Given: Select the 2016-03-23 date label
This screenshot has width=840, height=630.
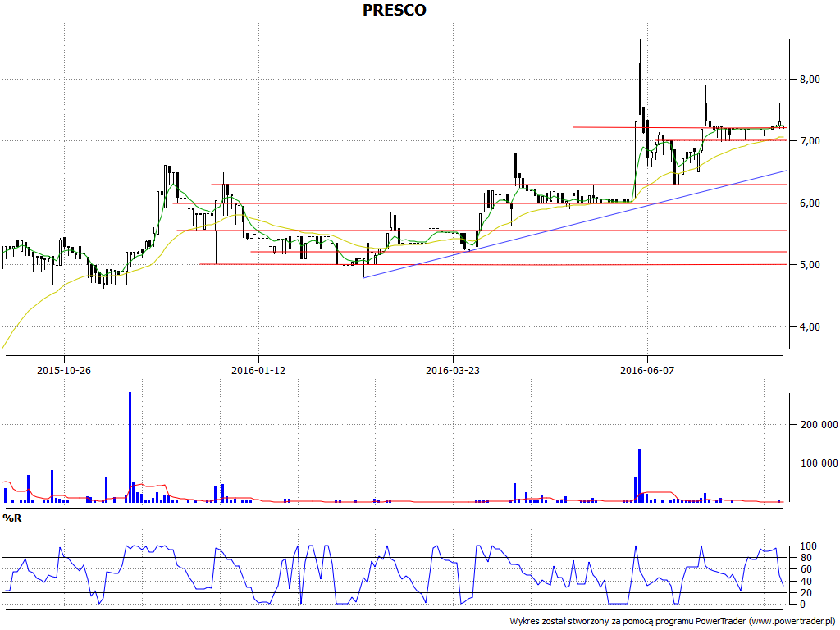Looking at the screenshot, I should (x=453, y=370).
